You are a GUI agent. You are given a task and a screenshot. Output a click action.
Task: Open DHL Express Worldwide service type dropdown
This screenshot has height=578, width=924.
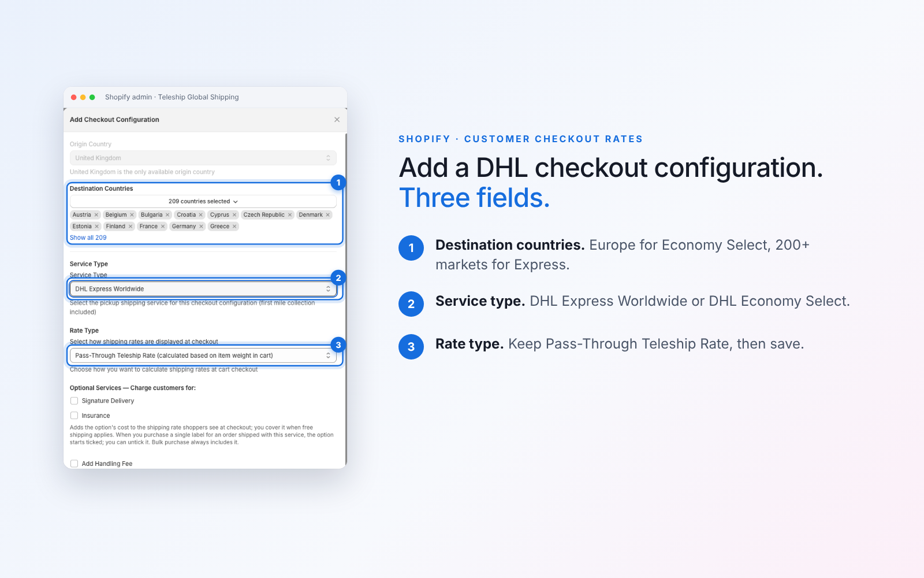pyautogui.click(x=203, y=289)
